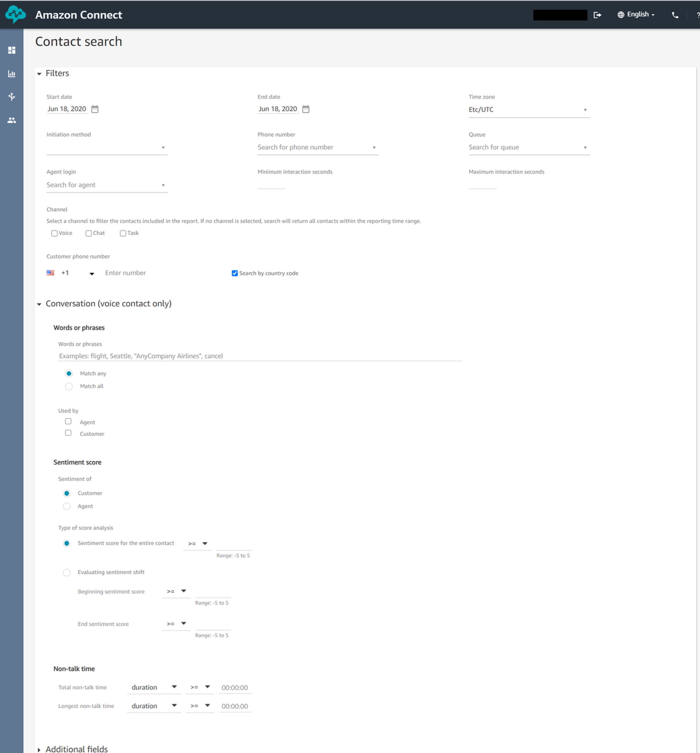Collapse the Conversation (voice contact only) section
The height and width of the screenshot is (753, 700).
(x=39, y=304)
